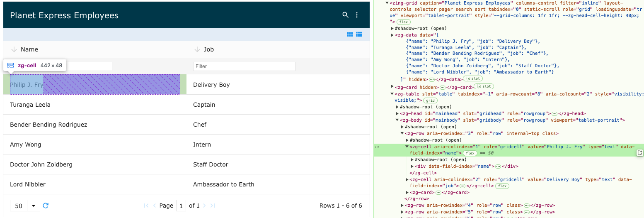This screenshot has height=218, width=644.
Task: Toggle the flex badge on zing-grid element
Action: coord(403,22)
